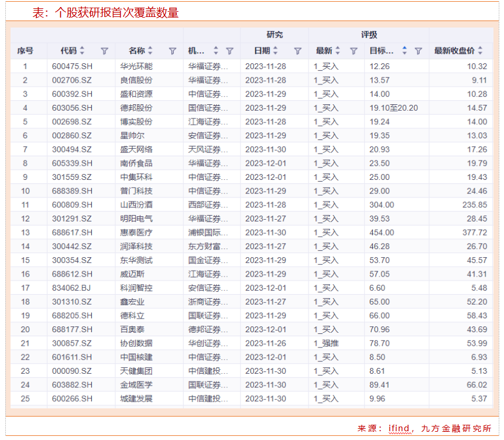Click filter icon on 机构 column
This screenshot has width=504, height=440.
point(229,51)
